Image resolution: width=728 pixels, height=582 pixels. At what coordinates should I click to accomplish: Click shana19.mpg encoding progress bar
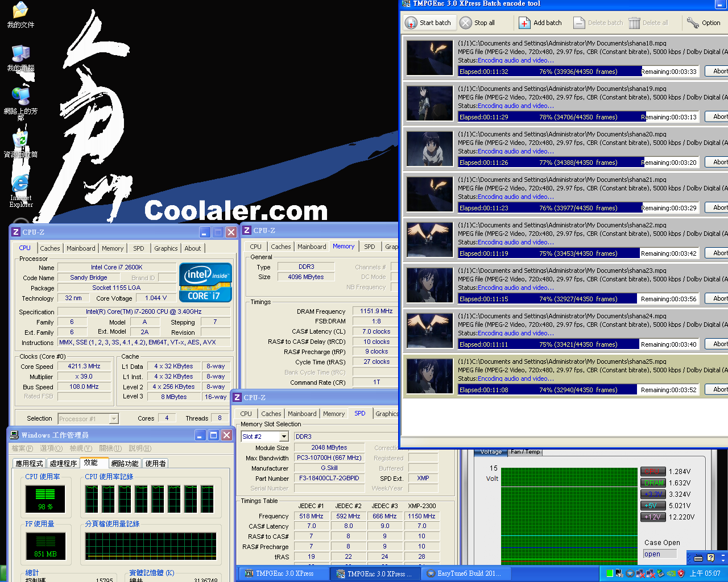tap(578, 117)
